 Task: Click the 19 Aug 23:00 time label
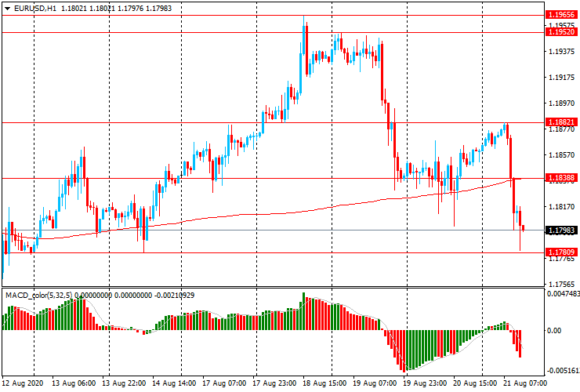pos(425,383)
